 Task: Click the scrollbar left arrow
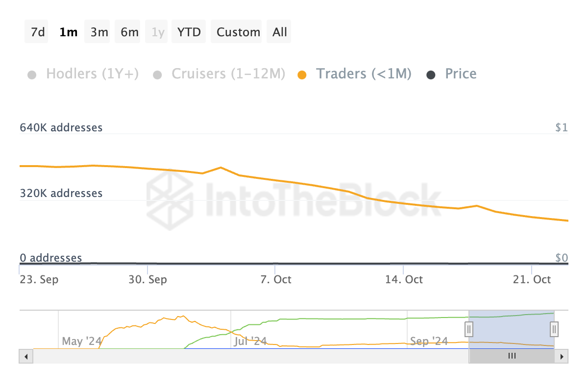26,356
